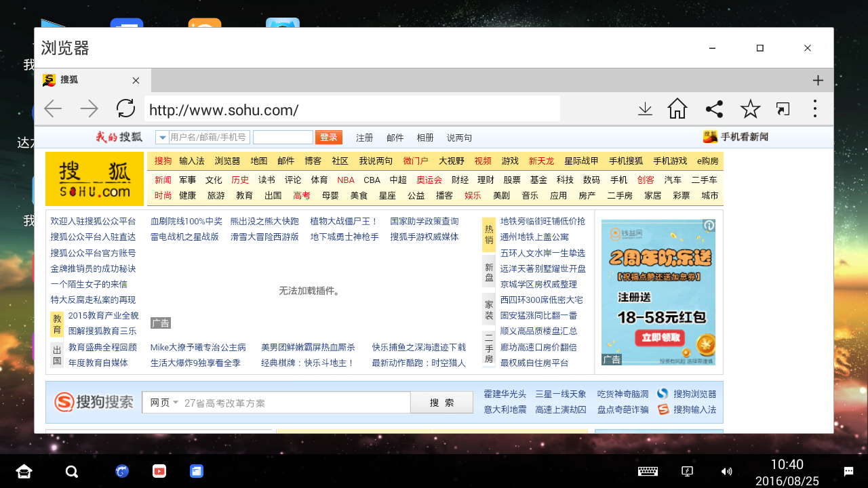The image size is (868, 488).
Task: Click the ad info icon on banner
Action: (709, 225)
